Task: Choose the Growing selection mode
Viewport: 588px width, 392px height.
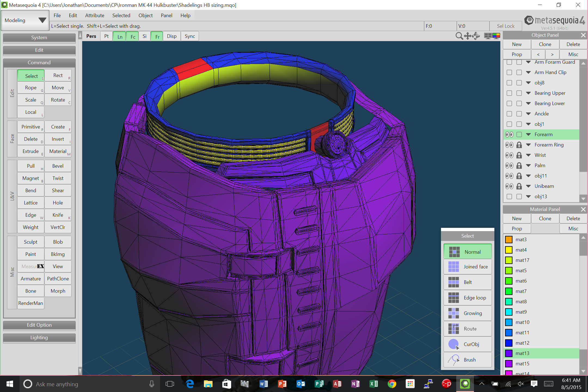Action: click(467, 313)
